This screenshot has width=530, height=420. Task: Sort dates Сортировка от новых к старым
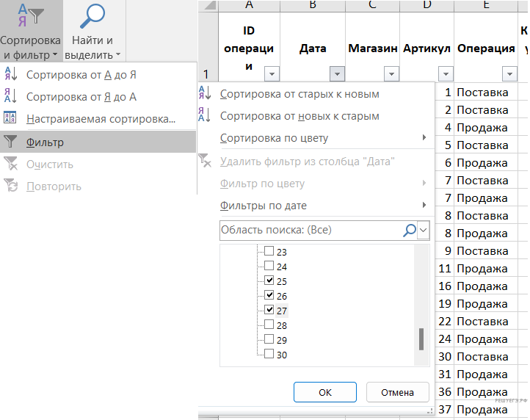pyautogui.click(x=300, y=116)
